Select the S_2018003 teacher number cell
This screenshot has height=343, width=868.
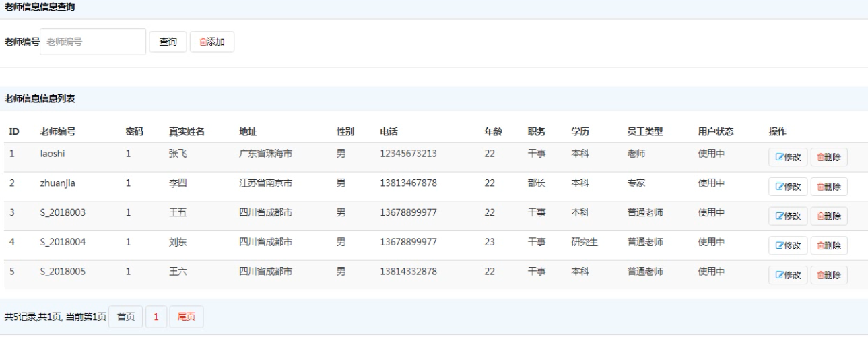63,213
